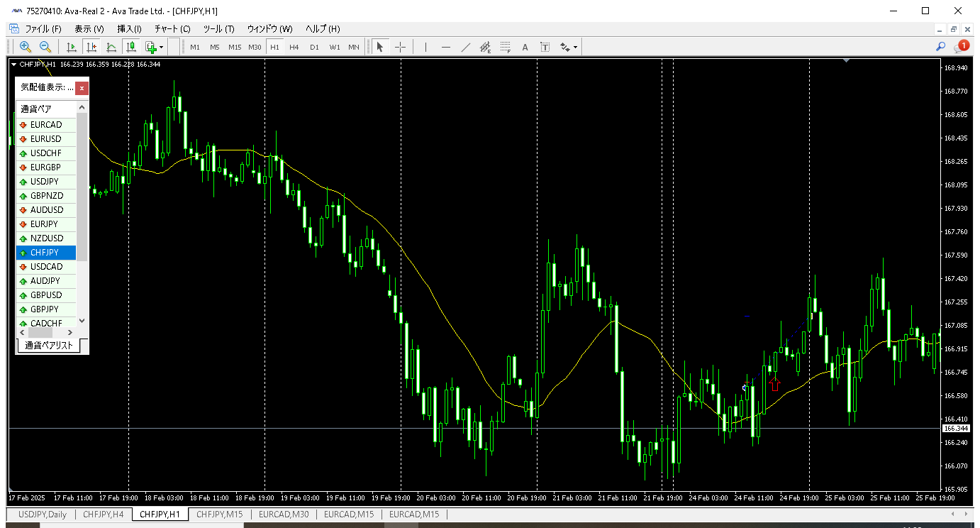Open ウィンドウ (W) menu
Screen dimensions: 980x528
tap(269, 29)
